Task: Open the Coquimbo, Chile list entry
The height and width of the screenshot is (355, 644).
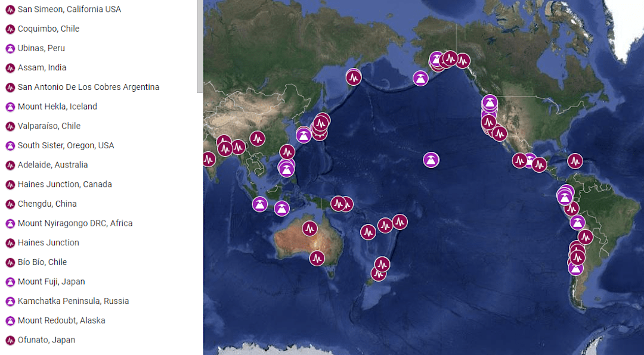Action: (x=48, y=29)
